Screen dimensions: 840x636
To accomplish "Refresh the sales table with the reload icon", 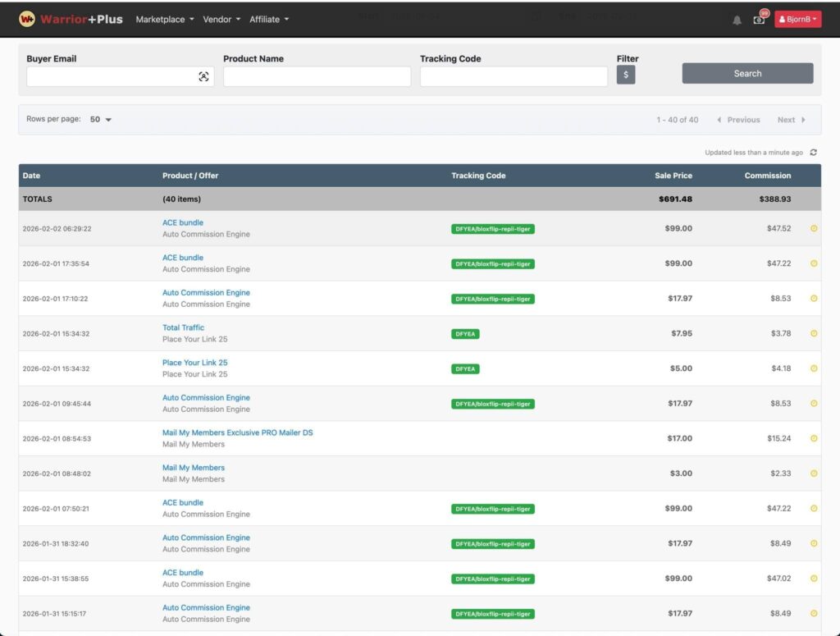I will click(814, 153).
